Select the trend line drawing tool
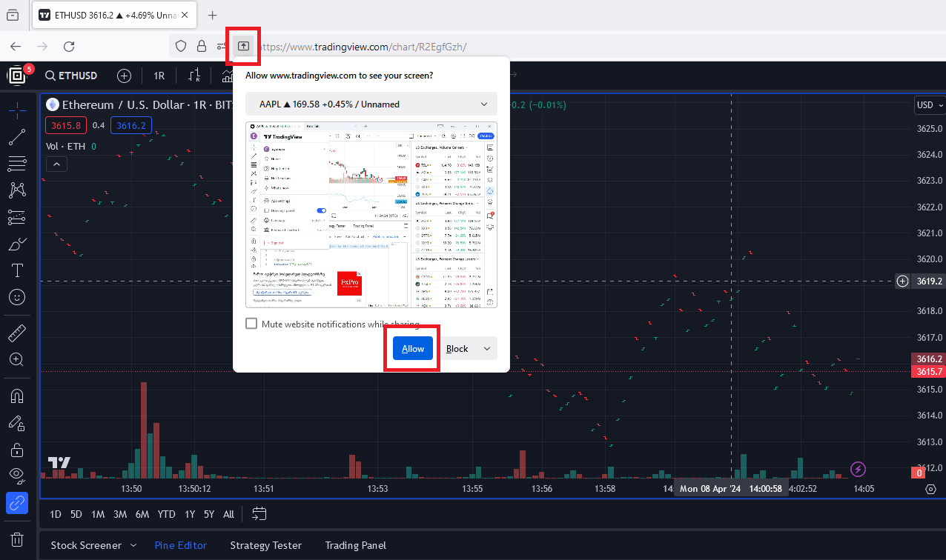 [x=17, y=137]
